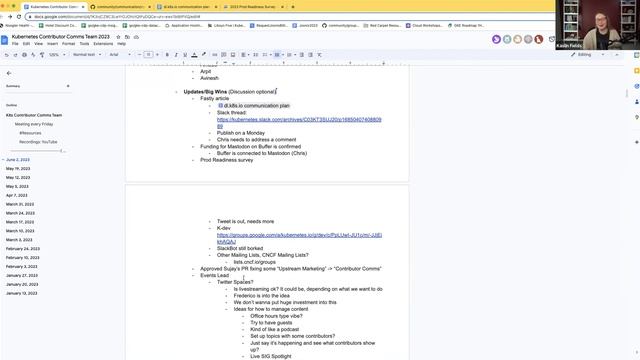Switch to the 2023 Prod Readiness Survey tab
640x360 pixels.
click(253, 7)
